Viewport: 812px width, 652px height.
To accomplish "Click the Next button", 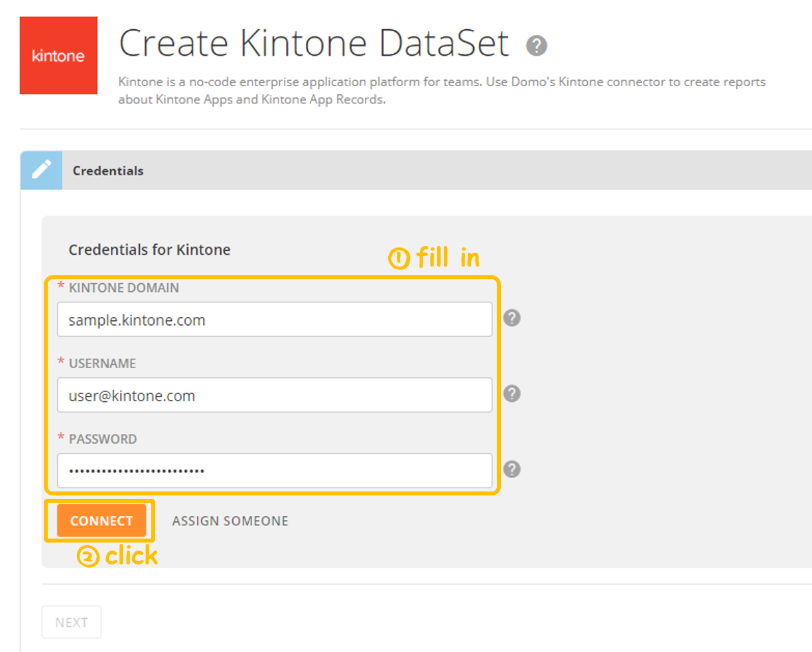I will [72, 622].
